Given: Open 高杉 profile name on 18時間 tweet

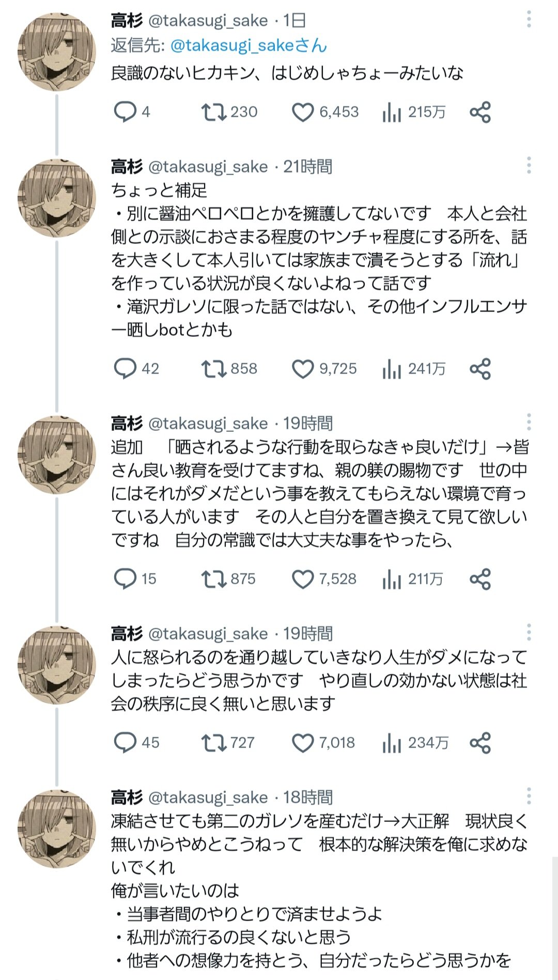Looking at the screenshot, I should click(x=127, y=797).
